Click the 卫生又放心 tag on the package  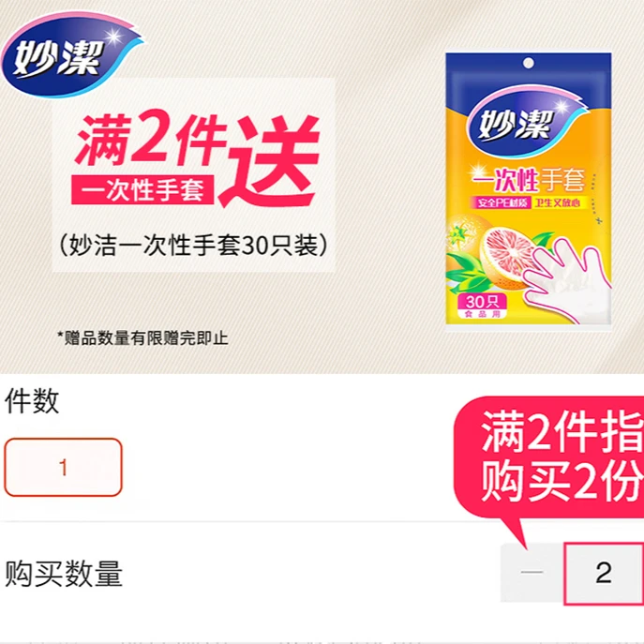tap(558, 202)
